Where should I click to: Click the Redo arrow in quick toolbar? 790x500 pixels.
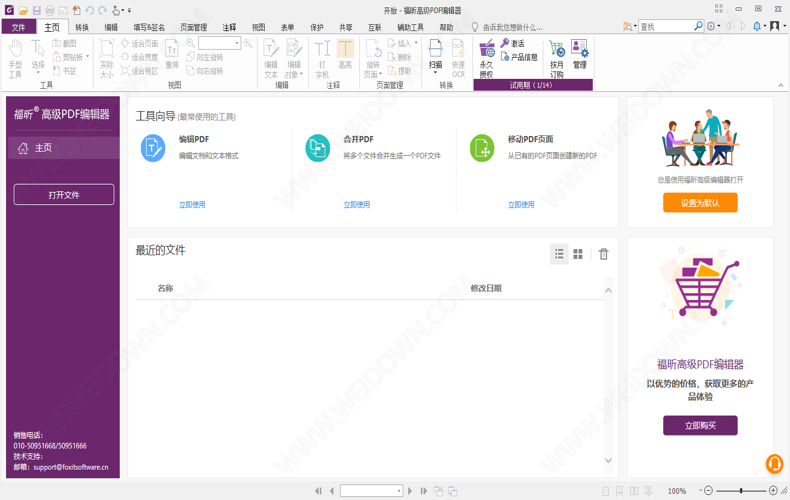[103, 10]
